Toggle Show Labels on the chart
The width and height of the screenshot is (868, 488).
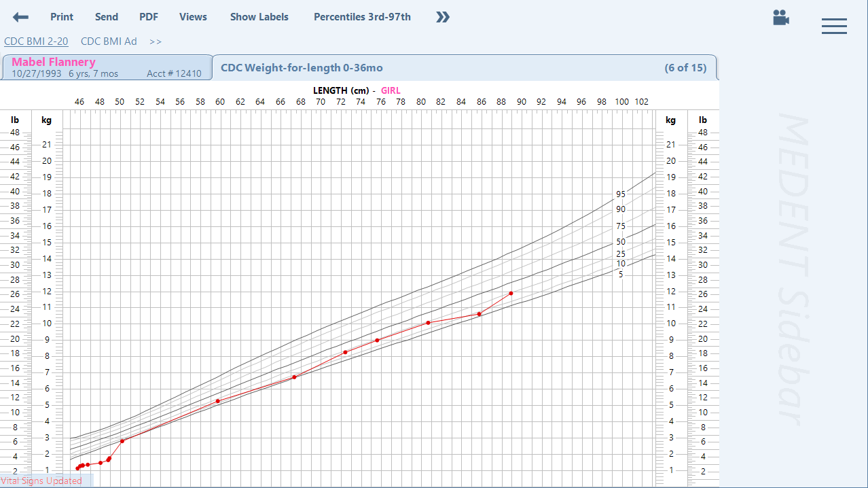pos(259,17)
